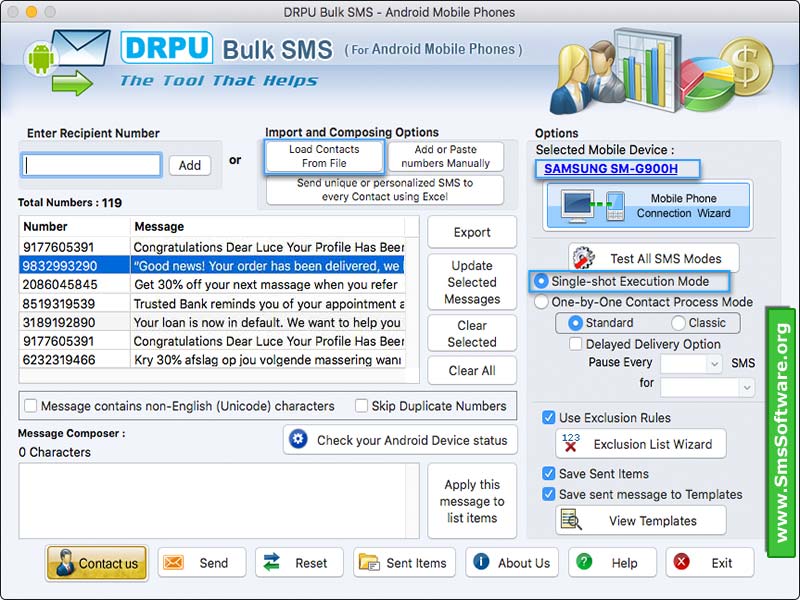Viewport: 800px width, 600px height.
Task: Open Help via the question mark icon
Action: click(586, 563)
